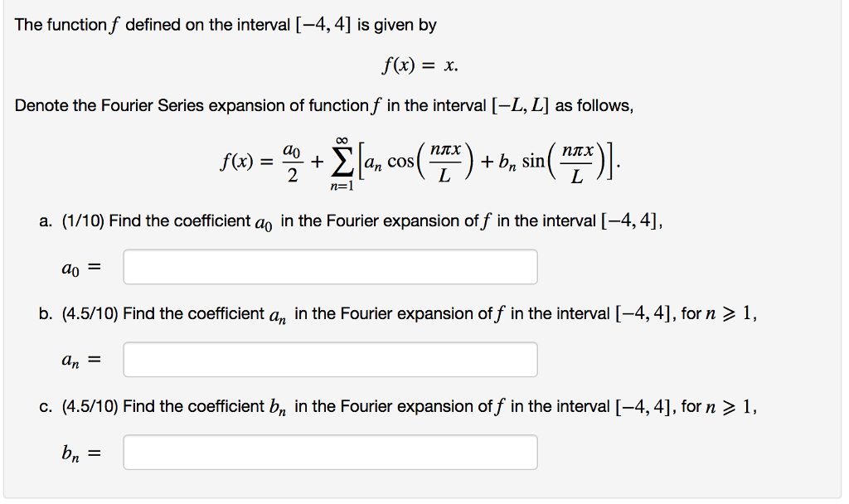Click inside the a0 answer input field
The width and height of the screenshot is (849, 504).
point(329,266)
